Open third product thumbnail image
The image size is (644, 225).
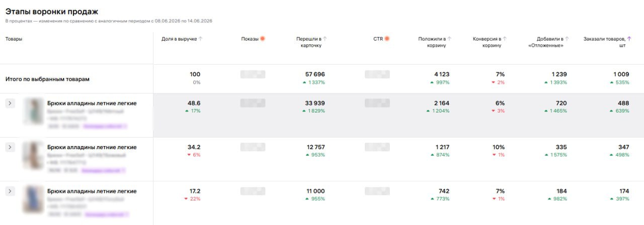(x=33, y=199)
